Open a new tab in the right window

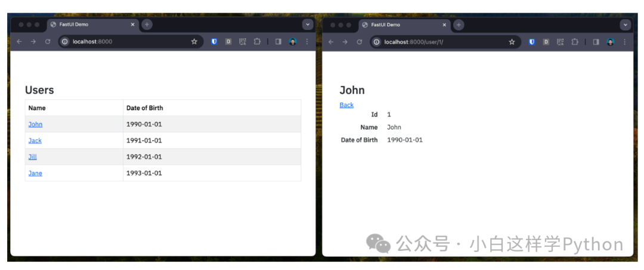[459, 24]
